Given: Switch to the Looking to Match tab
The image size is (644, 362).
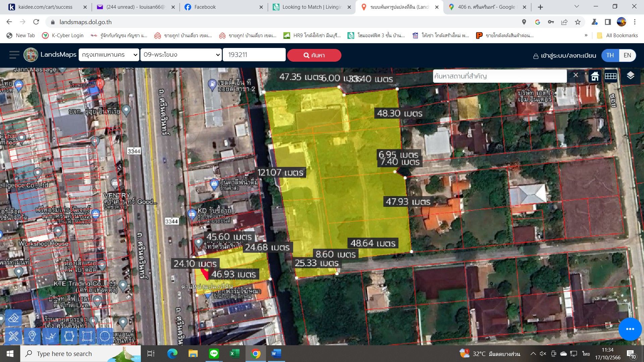Looking at the screenshot, I should tap(312, 7).
